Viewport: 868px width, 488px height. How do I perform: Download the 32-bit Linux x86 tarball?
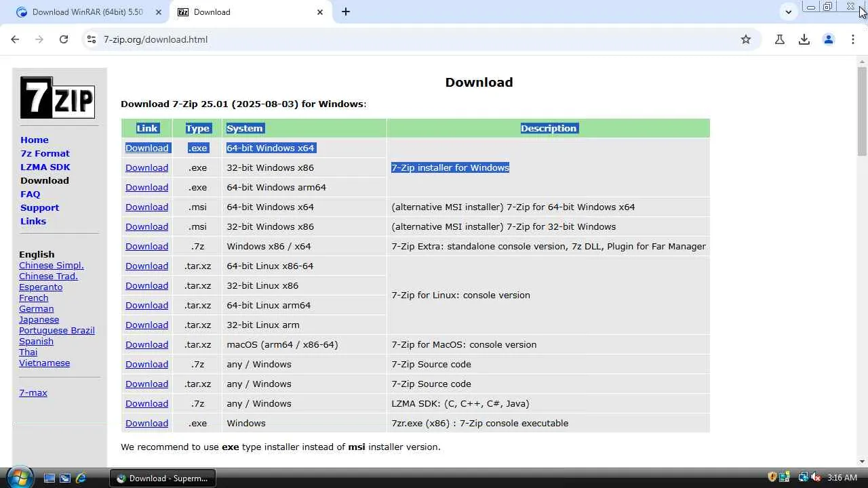(x=146, y=285)
